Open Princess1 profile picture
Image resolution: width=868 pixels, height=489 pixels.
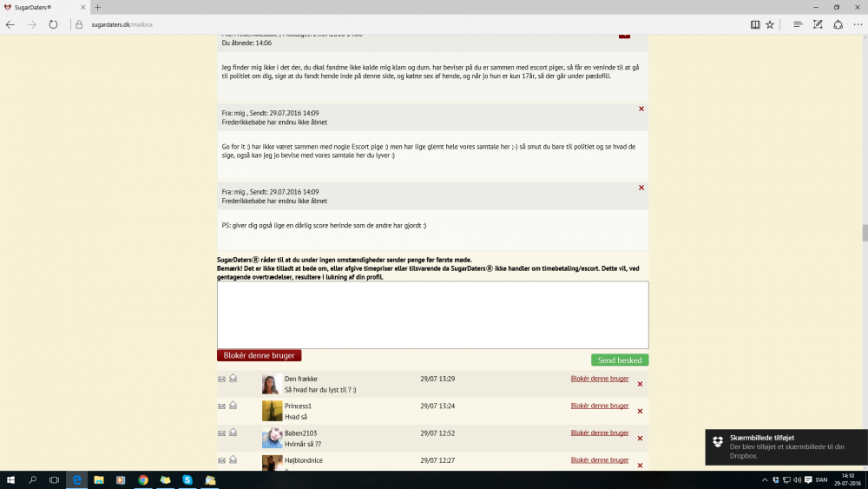click(x=272, y=411)
